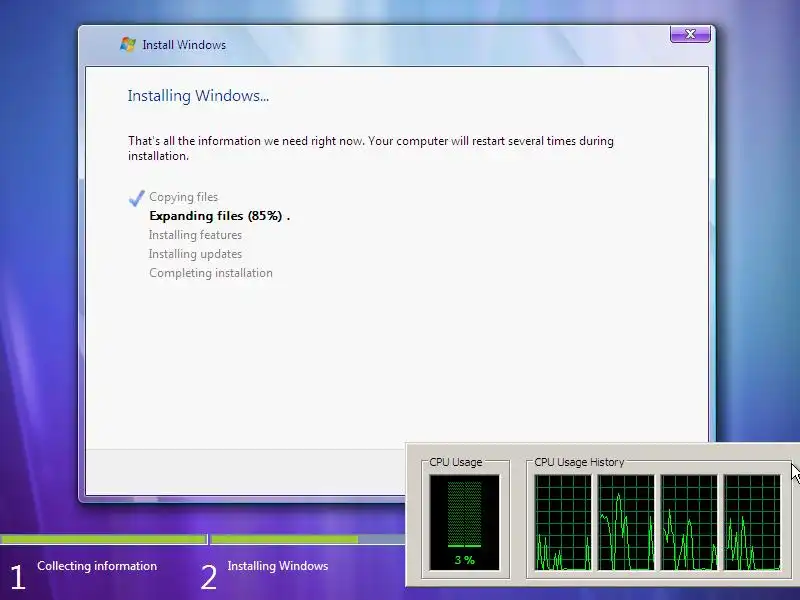Click the restart information paragraph
The height and width of the screenshot is (600, 800).
[x=371, y=148]
